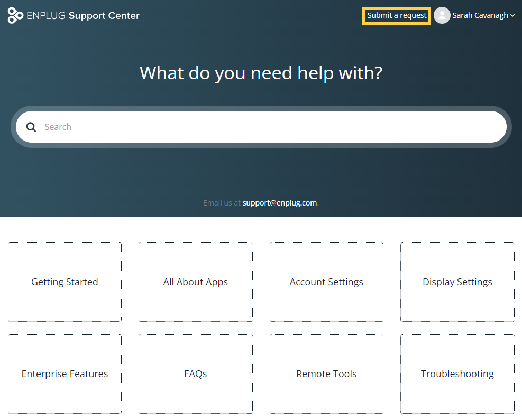
Task: Open the FAQs category
Action: pyautogui.click(x=195, y=374)
